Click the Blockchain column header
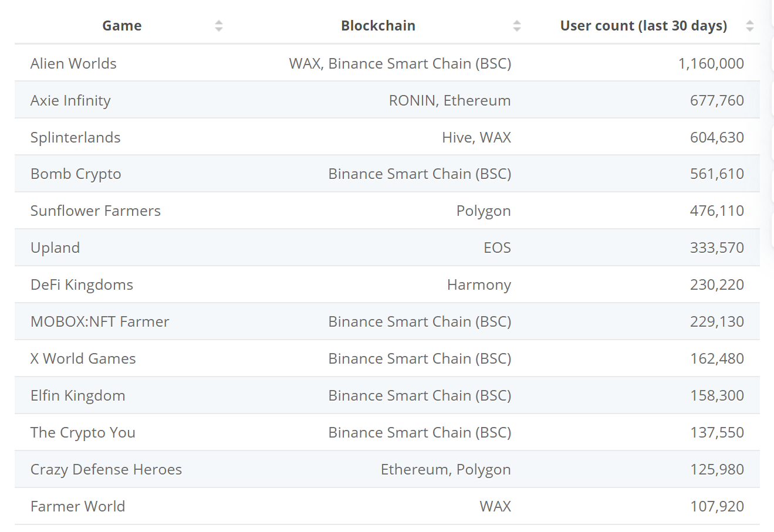Image resolution: width=774 pixels, height=532 pixels. click(x=378, y=26)
